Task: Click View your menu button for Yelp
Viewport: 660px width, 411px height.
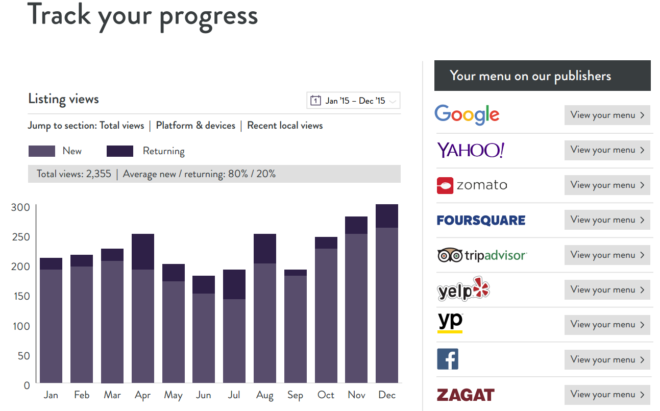Action: 607,290
